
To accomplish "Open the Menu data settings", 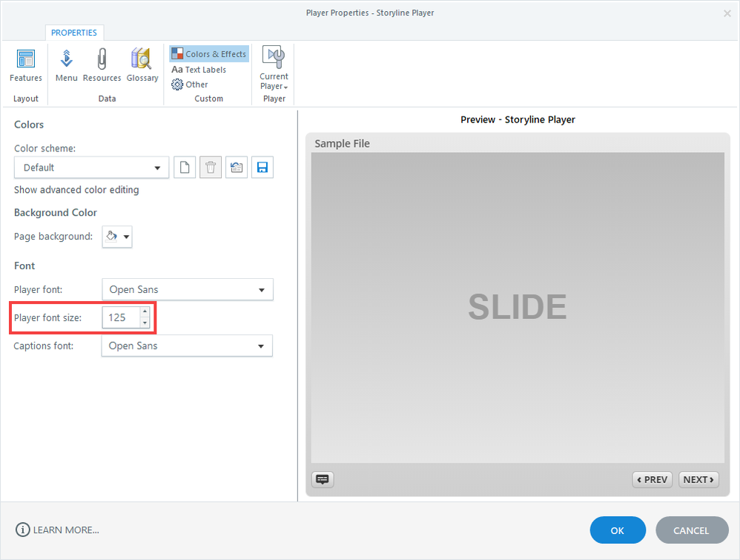I will [67, 65].
